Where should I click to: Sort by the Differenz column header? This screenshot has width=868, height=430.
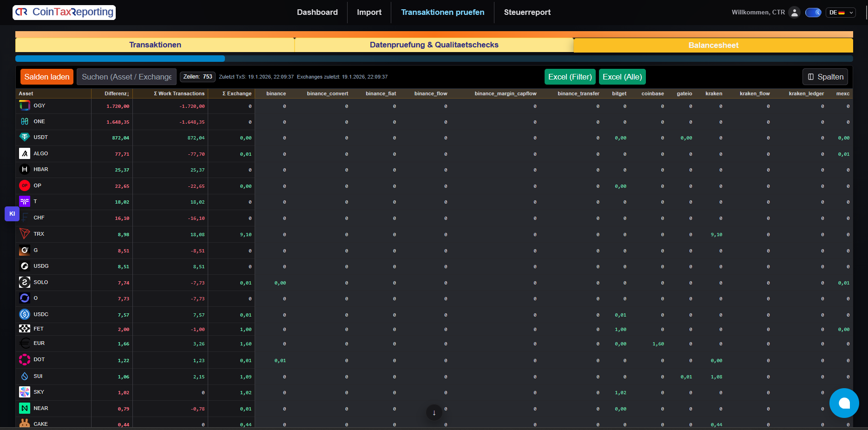117,93
